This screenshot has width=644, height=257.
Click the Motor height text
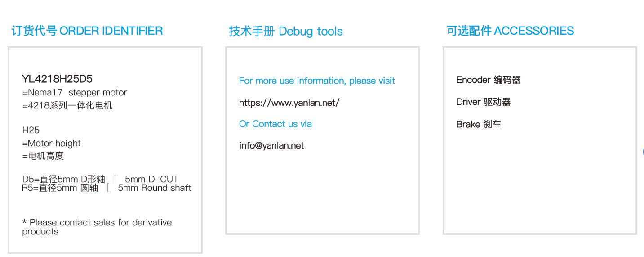click(x=52, y=144)
